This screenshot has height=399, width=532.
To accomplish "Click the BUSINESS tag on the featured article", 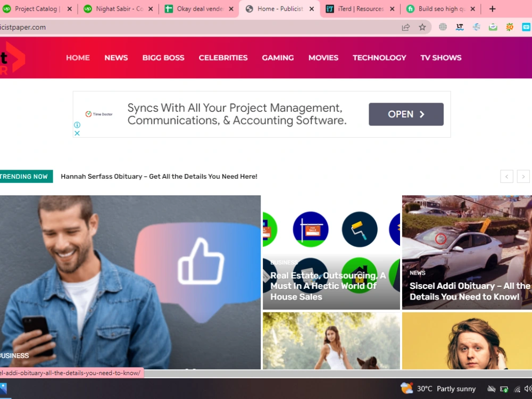I will pyautogui.click(x=14, y=355).
